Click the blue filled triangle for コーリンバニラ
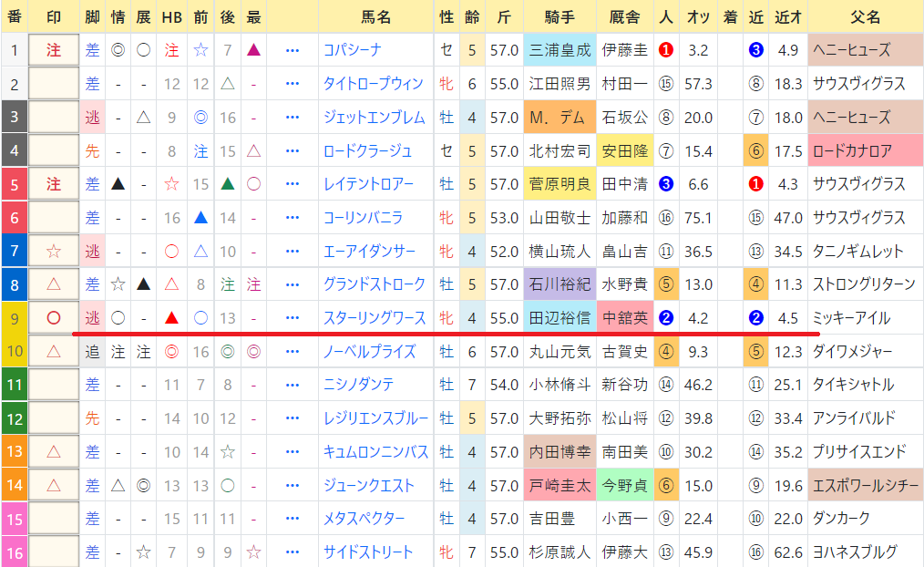 point(200,218)
